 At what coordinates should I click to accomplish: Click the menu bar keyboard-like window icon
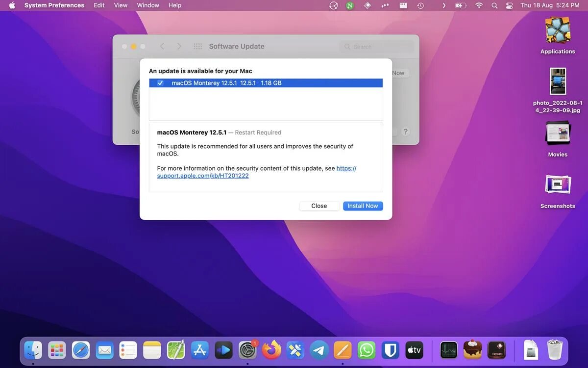pos(403,5)
